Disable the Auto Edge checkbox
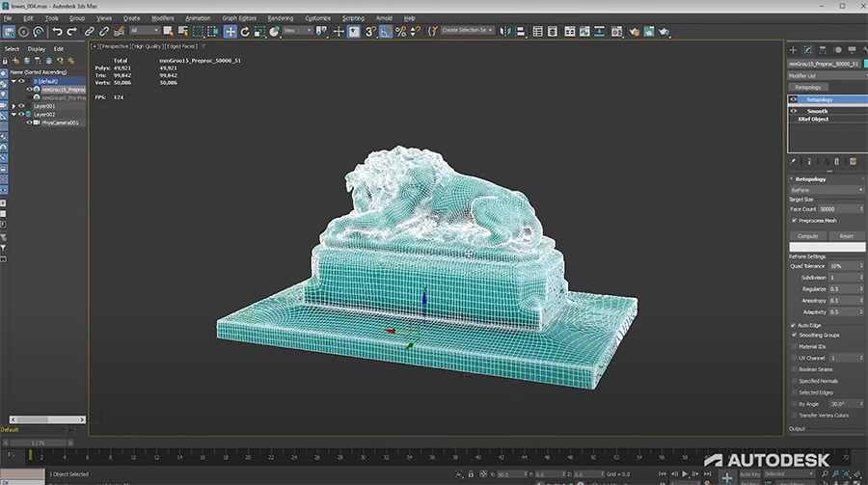 coord(794,326)
